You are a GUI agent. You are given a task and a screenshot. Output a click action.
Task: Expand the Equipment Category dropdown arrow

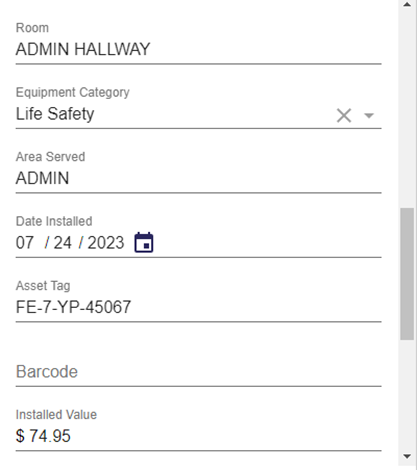[x=369, y=115]
